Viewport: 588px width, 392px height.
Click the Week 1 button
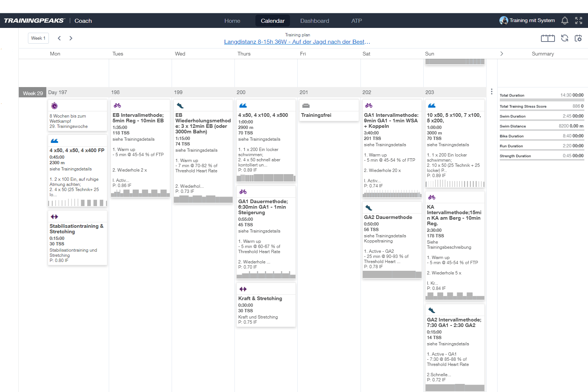[x=38, y=38]
